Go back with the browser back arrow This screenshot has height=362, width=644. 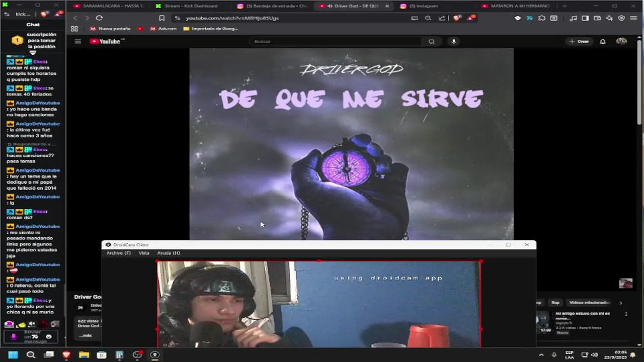(76, 18)
